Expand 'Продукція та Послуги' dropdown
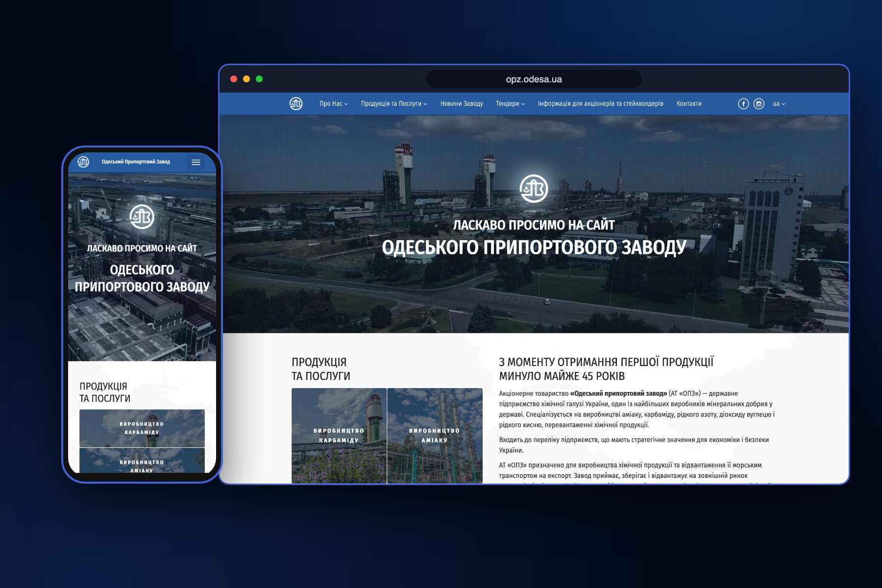This screenshot has width=882, height=588. coord(394,103)
